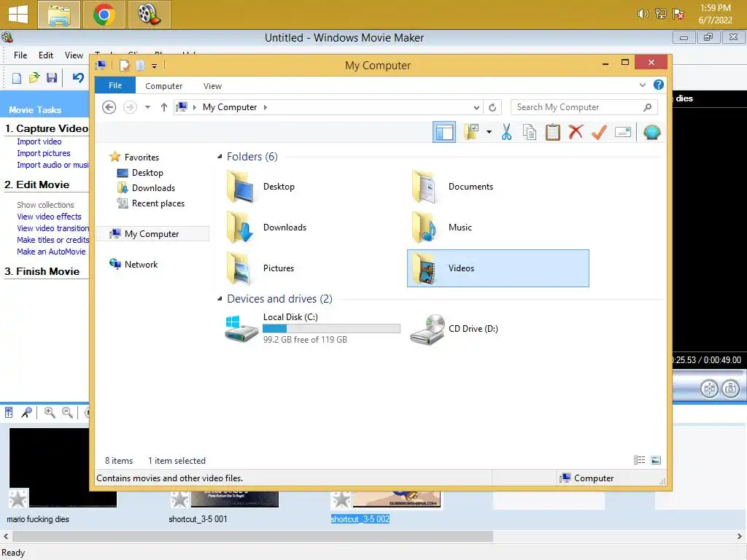The image size is (747, 560).
Task: Open the recent locations dropdown arrow
Action: pos(147,107)
